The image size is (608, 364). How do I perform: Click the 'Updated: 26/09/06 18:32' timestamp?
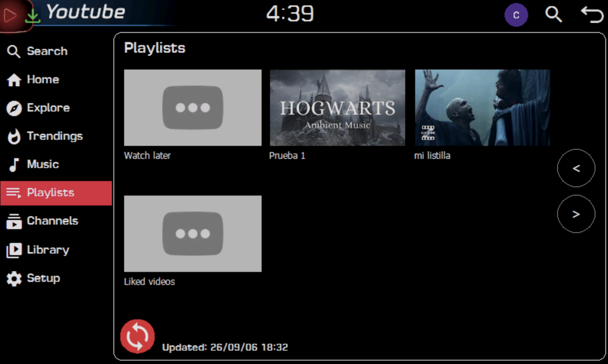tap(225, 347)
